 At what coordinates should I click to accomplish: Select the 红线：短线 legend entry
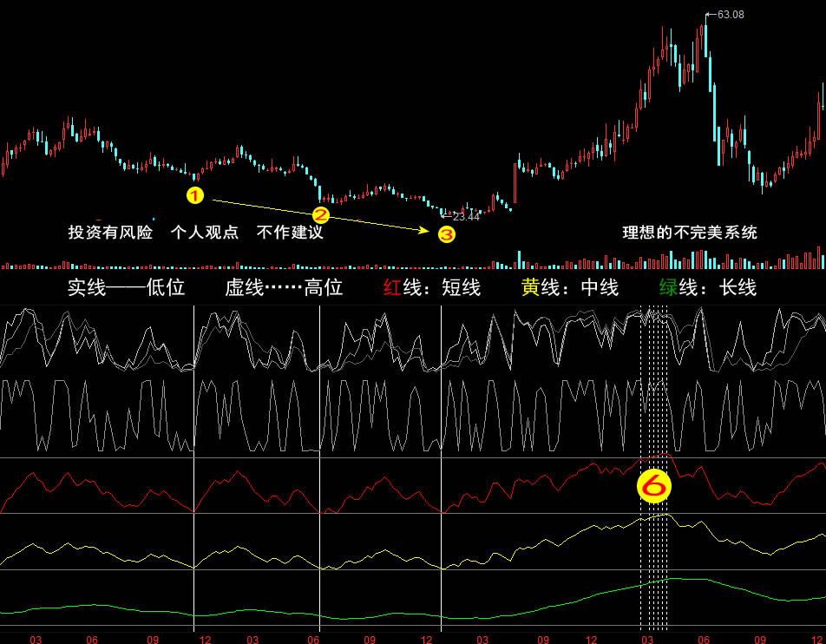(x=431, y=288)
